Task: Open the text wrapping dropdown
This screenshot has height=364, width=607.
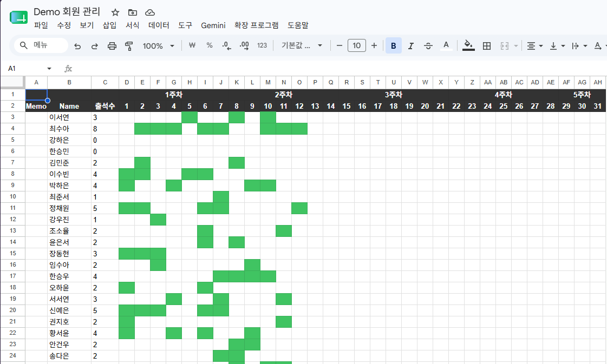Action: point(579,46)
